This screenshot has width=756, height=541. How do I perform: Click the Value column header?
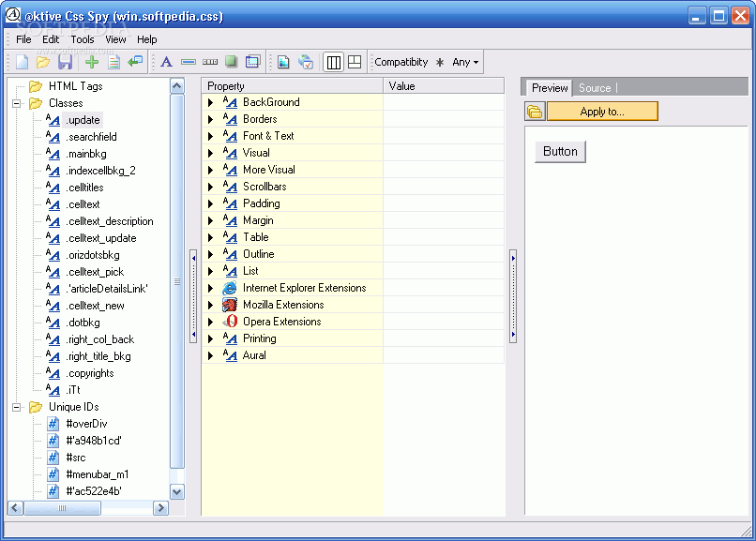coord(444,85)
